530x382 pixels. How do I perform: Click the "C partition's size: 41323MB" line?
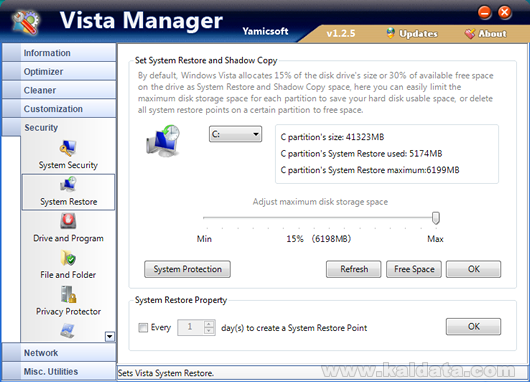tap(332, 137)
